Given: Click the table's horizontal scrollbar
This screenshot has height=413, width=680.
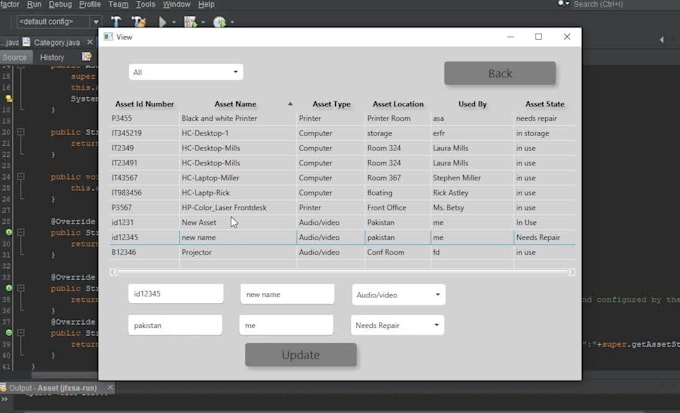Looking at the screenshot, I should point(342,272).
